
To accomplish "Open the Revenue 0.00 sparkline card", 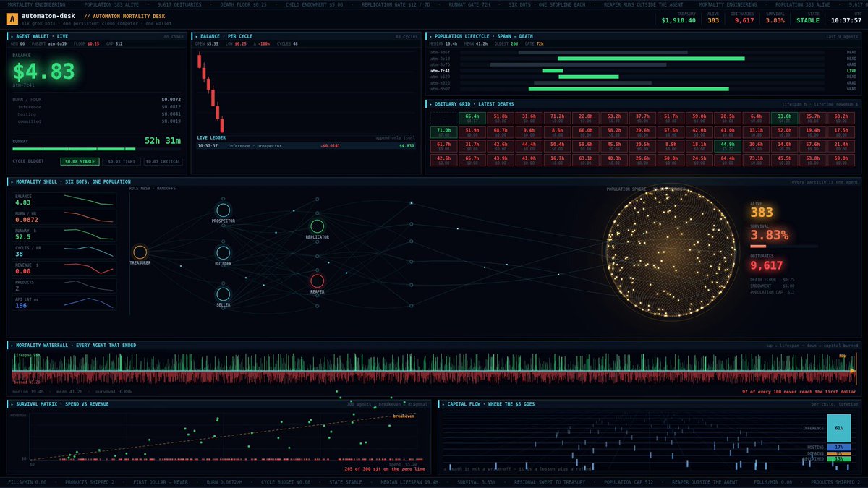I will [64, 268].
